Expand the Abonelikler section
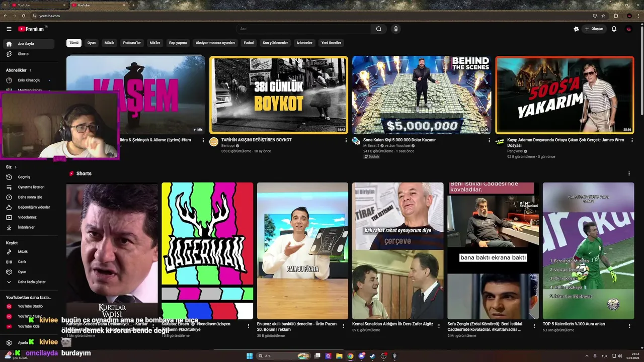The width and height of the screenshot is (644, 362). click(x=19, y=70)
